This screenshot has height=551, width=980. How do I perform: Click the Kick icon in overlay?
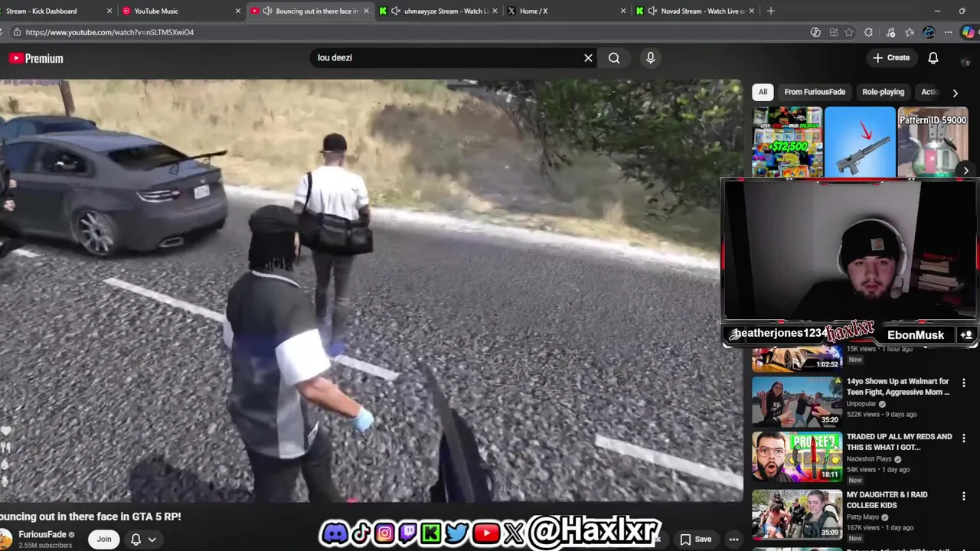point(430,533)
